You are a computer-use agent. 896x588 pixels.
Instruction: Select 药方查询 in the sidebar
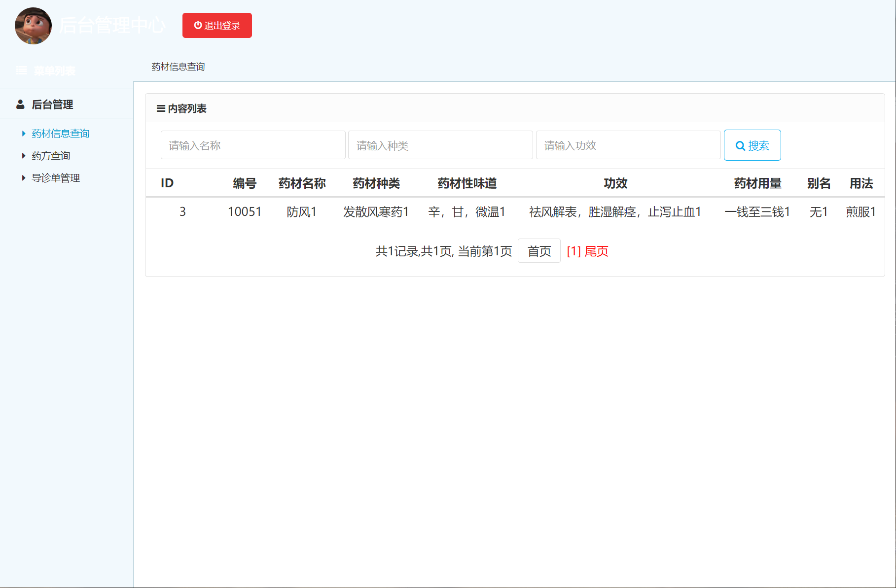[x=50, y=155]
